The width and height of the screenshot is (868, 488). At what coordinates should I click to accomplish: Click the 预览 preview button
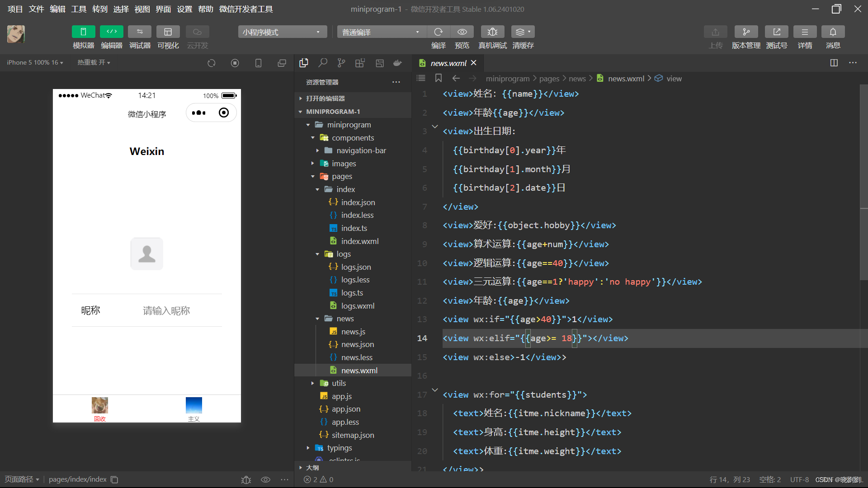tap(462, 32)
